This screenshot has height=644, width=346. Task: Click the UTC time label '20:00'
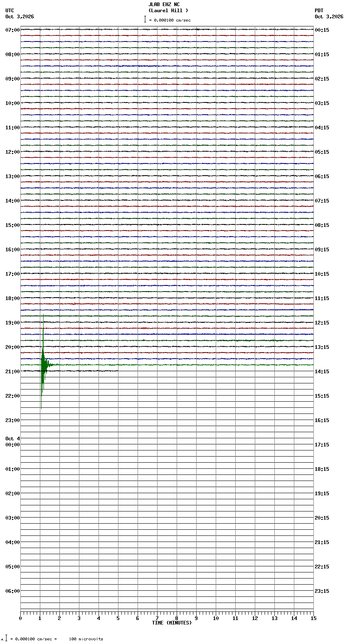coord(13,347)
